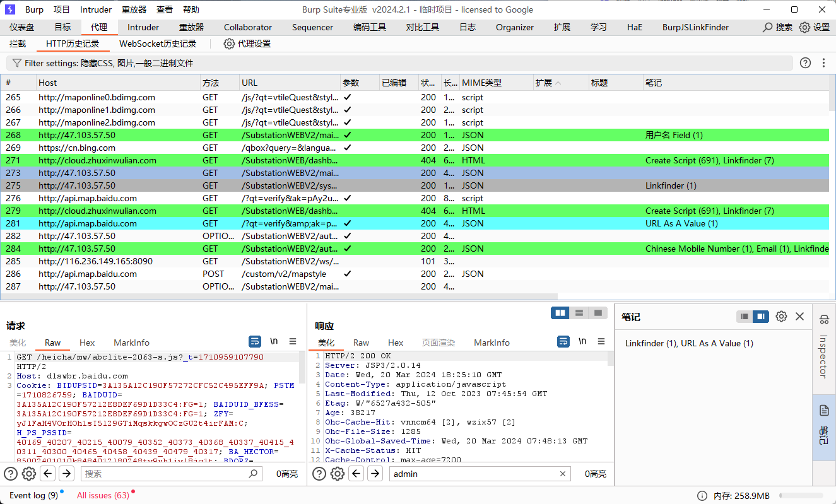The image size is (836, 504).
Task: Switch notes panel to left dock layout
Action: (x=745, y=317)
